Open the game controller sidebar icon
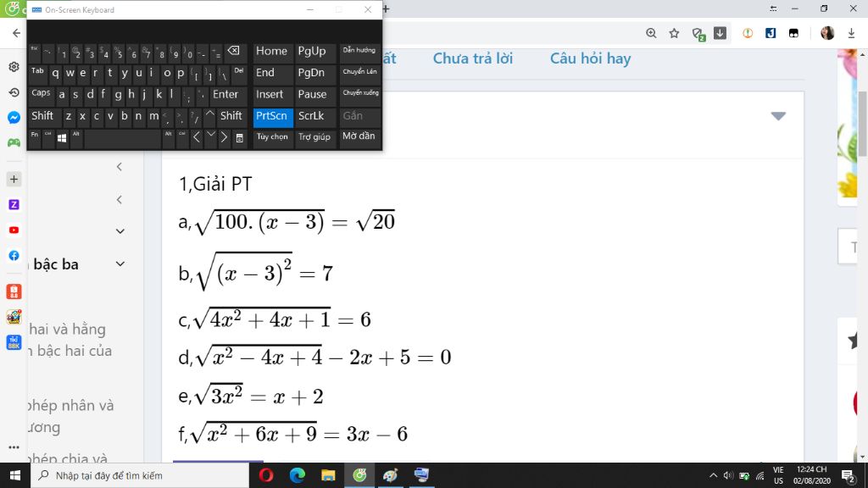The height and width of the screenshot is (488, 868). pyautogui.click(x=14, y=142)
